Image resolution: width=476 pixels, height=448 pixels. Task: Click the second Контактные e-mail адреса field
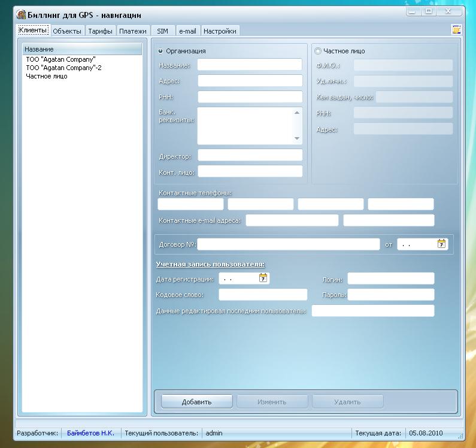(389, 220)
